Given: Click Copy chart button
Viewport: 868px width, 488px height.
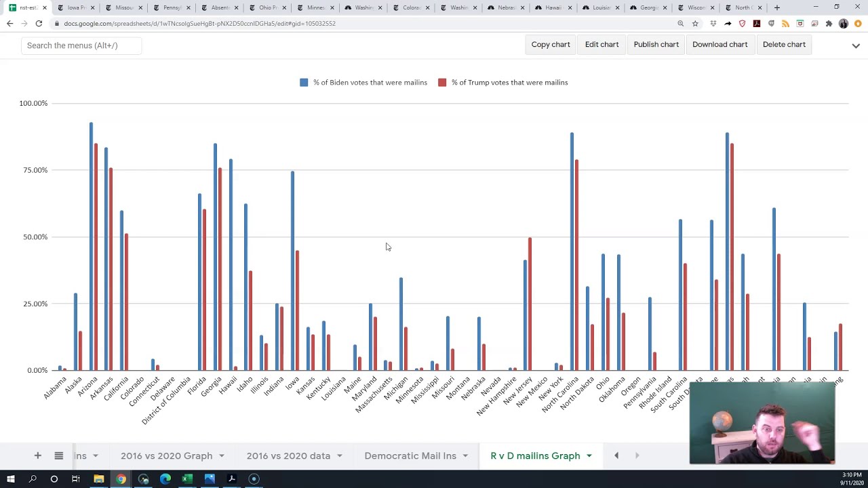Looking at the screenshot, I should [551, 45].
